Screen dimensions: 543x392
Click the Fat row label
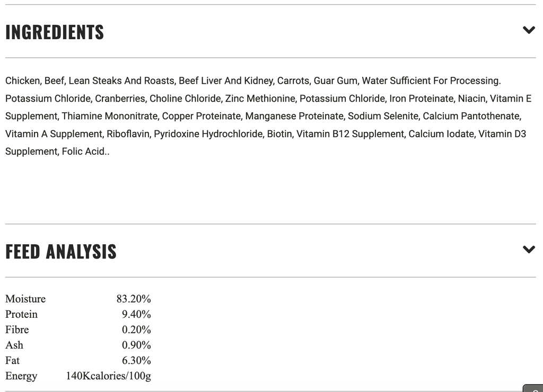13,360
